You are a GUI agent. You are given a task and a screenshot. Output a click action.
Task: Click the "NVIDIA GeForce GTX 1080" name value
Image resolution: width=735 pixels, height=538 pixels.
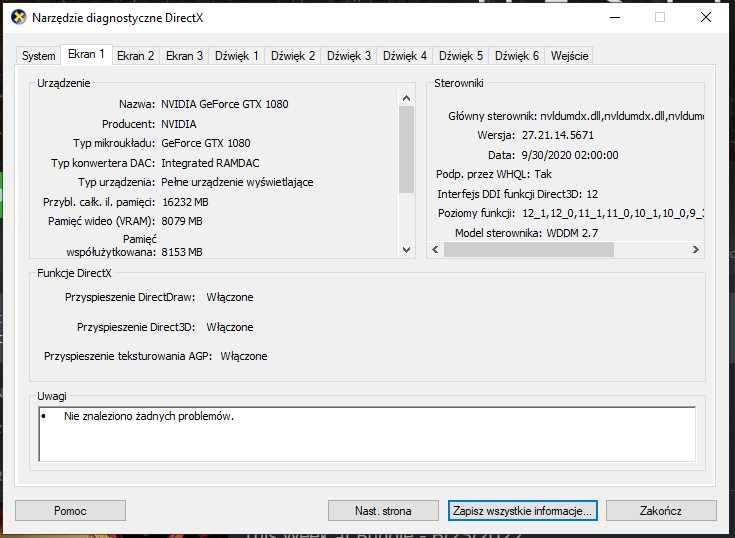point(225,104)
